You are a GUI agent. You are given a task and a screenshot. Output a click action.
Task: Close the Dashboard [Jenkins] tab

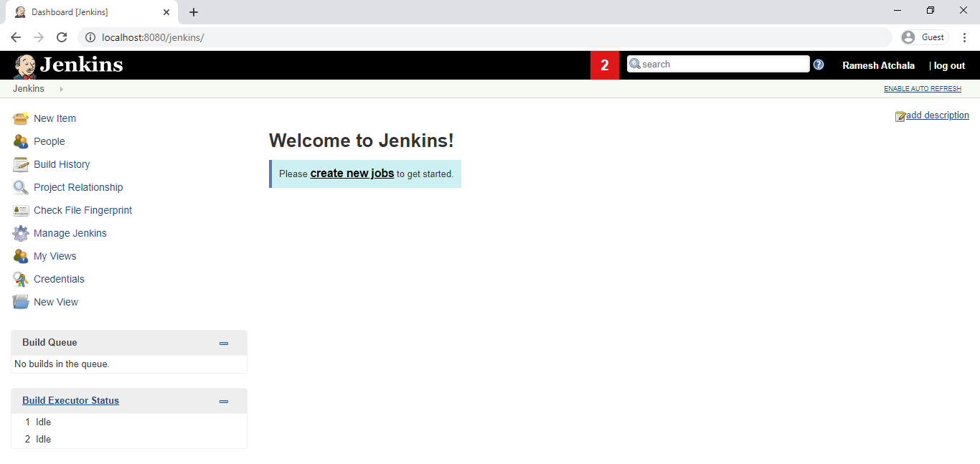[x=166, y=12]
